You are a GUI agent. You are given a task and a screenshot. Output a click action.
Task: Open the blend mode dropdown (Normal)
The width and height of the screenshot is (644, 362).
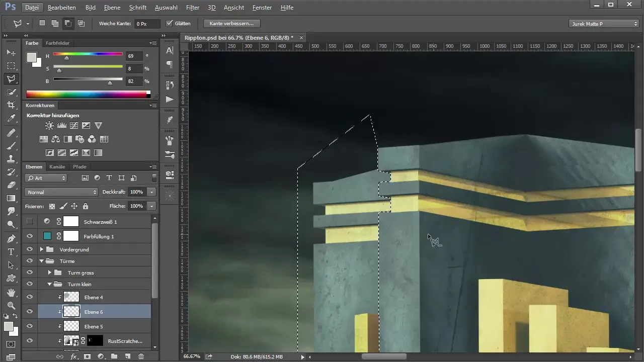[61, 192]
